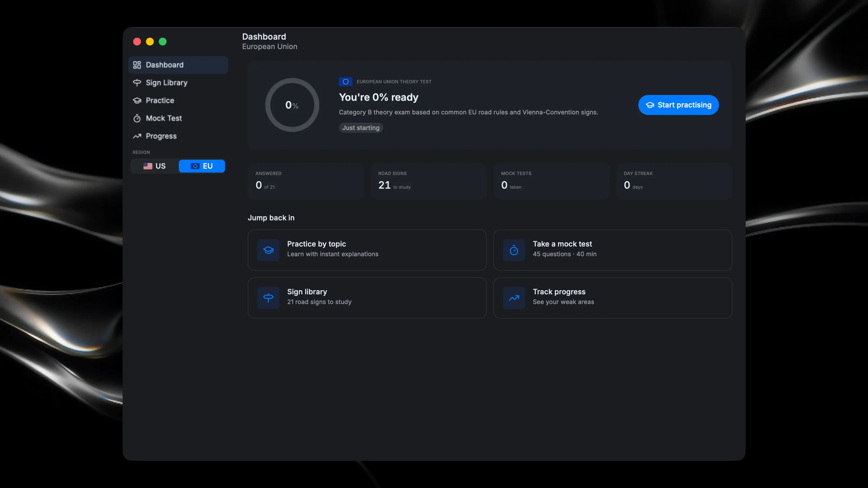Viewport: 868px width, 488px height.
Task: Click the trend icon on Track progress card
Action: [x=514, y=298]
